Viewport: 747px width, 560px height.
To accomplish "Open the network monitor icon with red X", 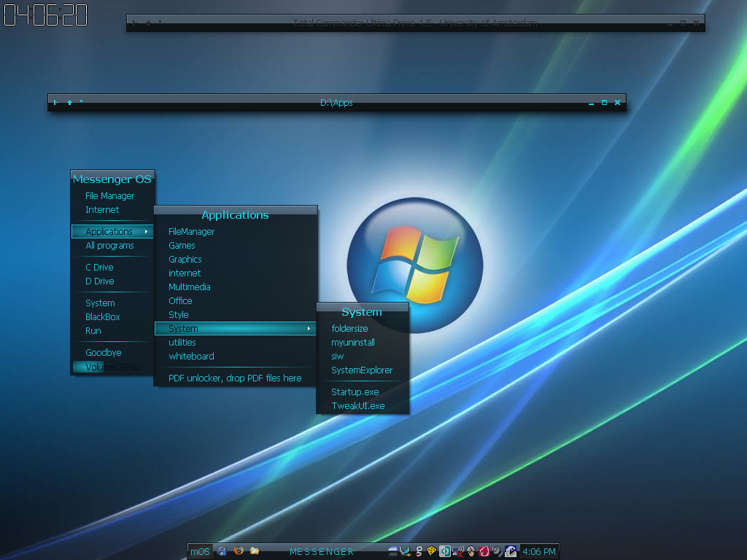I will click(x=458, y=551).
